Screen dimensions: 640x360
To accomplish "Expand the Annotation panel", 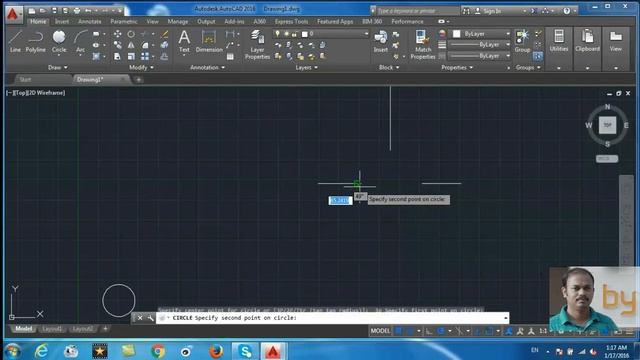I will click(207, 67).
